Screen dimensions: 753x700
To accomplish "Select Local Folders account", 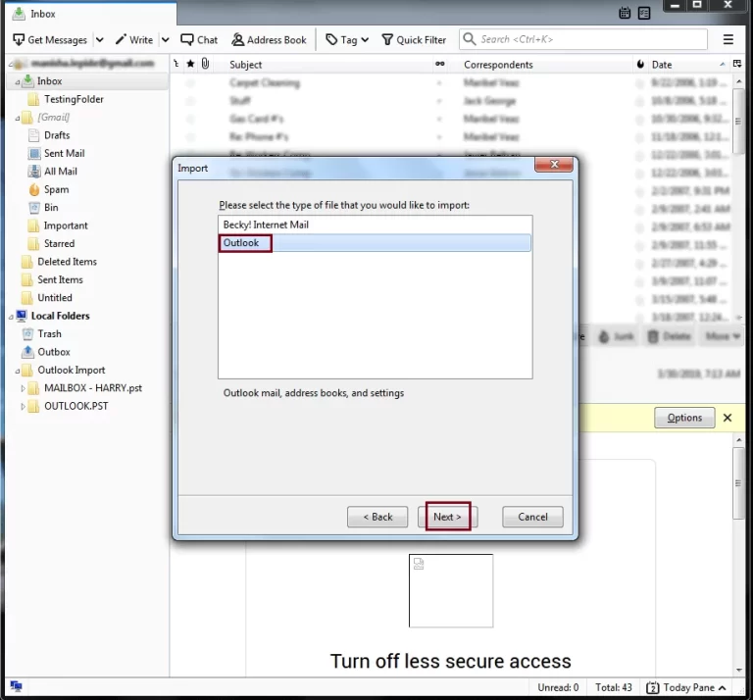I will (60, 316).
